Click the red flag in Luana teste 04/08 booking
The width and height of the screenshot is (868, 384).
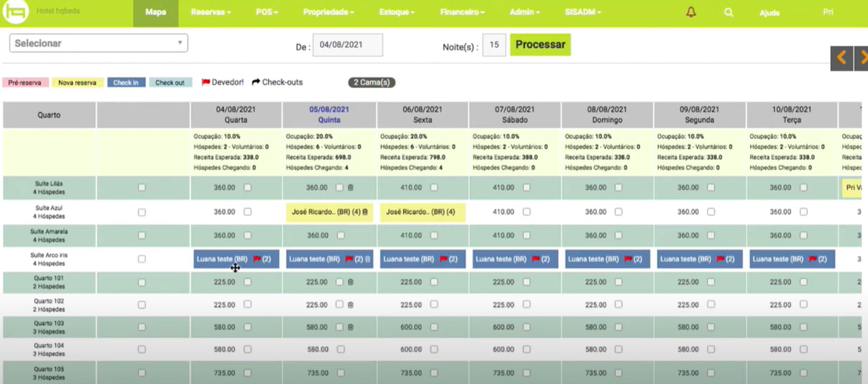pos(257,260)
